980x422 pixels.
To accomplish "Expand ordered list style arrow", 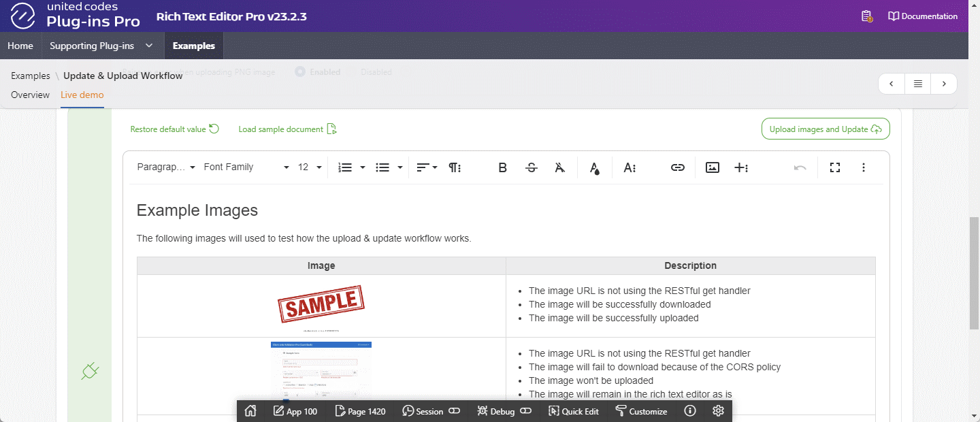I will coord(363,167).
